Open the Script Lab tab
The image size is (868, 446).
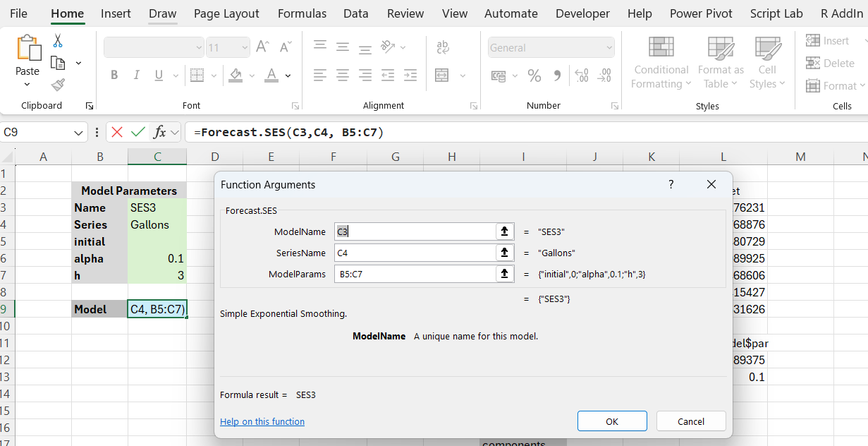[776, 13]
